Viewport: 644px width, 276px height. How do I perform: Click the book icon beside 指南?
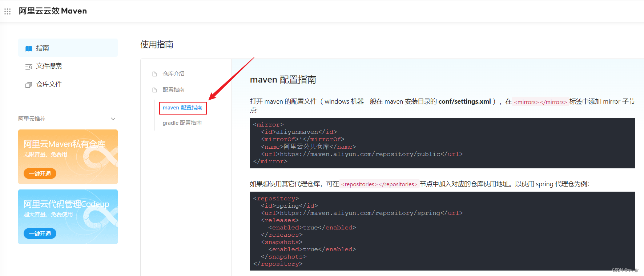(x=29, y=48)
